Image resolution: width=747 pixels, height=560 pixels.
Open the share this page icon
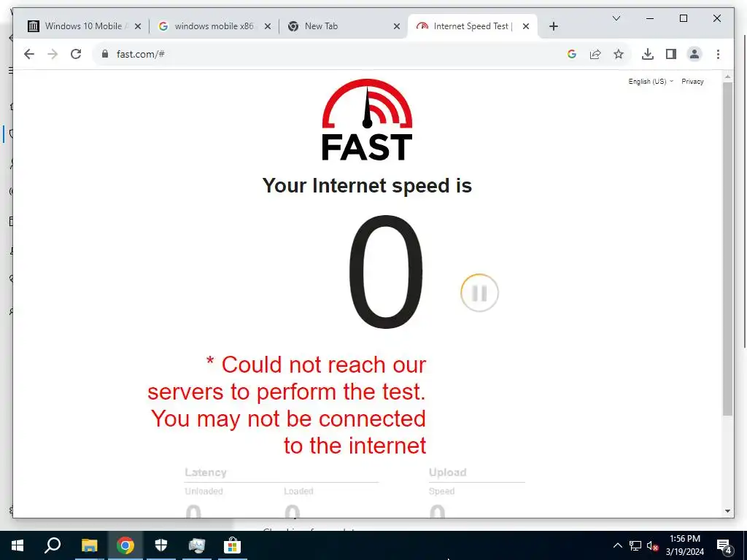595,54
